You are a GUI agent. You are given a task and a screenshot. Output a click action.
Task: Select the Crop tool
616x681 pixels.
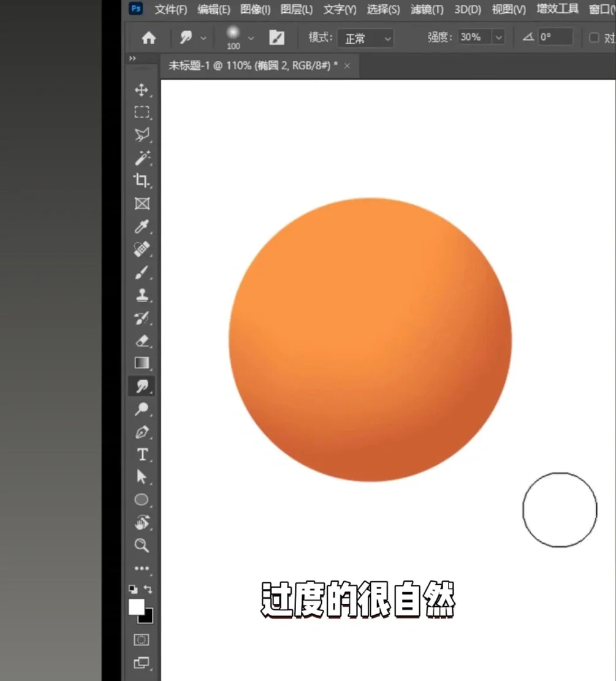point(142,181)
